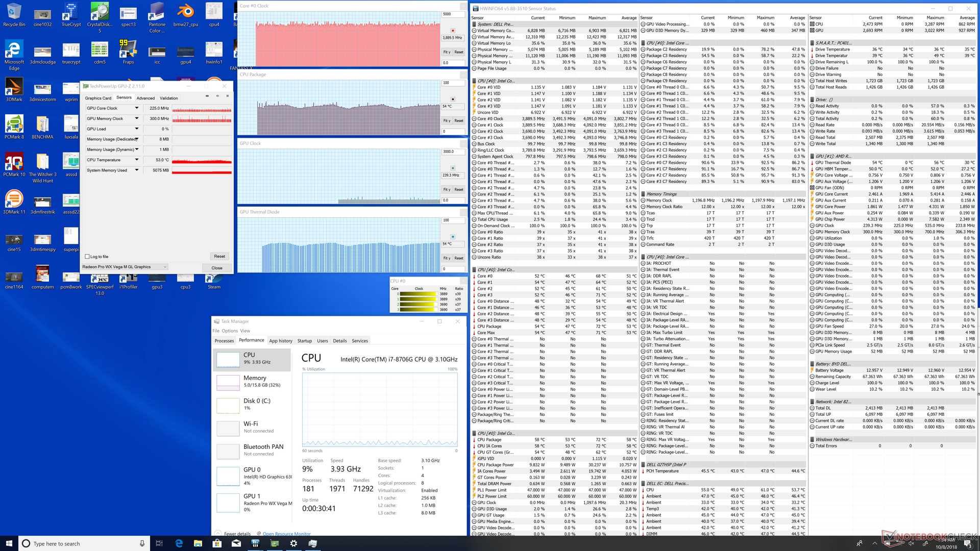Open the GPU-Z hamburger menu icon

pos(227,96)
